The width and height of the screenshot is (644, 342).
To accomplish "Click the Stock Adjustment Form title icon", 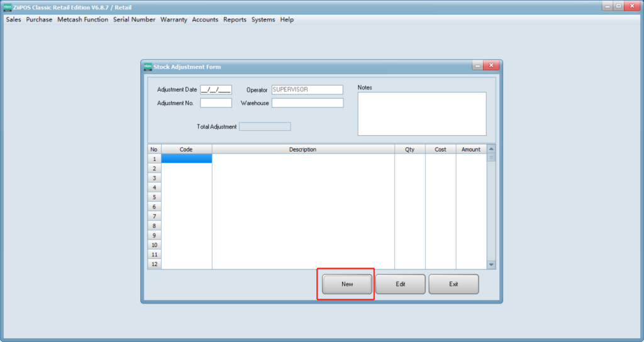I will tap(148, 67).
